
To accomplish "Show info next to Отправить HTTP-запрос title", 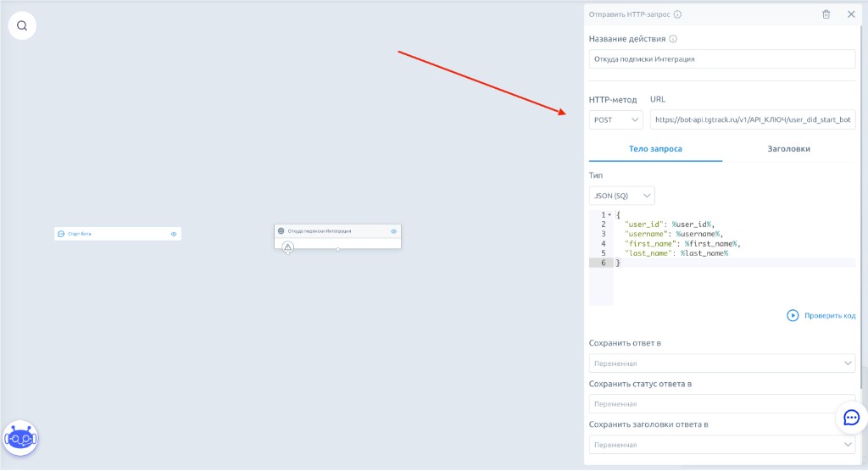I will point(677,14).
